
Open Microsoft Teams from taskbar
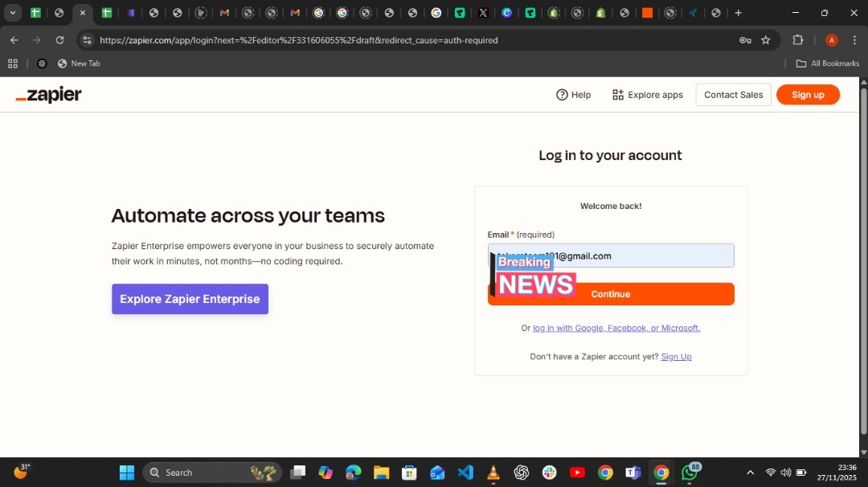pos(633,473)
